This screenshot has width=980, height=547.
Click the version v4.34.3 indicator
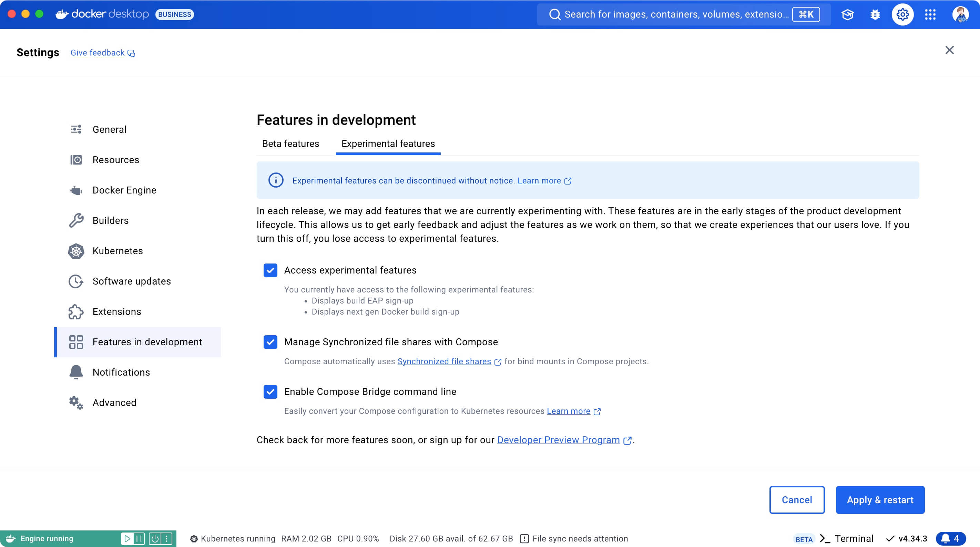coord(906,539)
